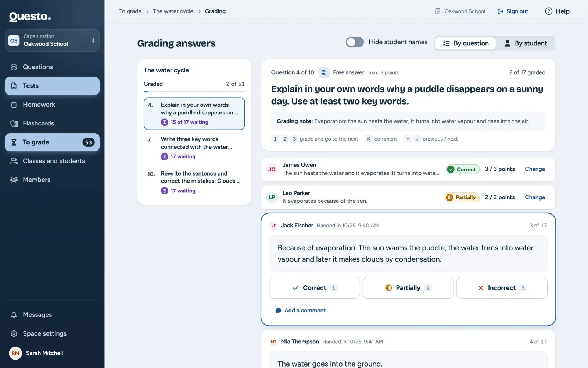Open the Oakwood School organization switcher
The image size is (588, 368).
pos(52,40)
